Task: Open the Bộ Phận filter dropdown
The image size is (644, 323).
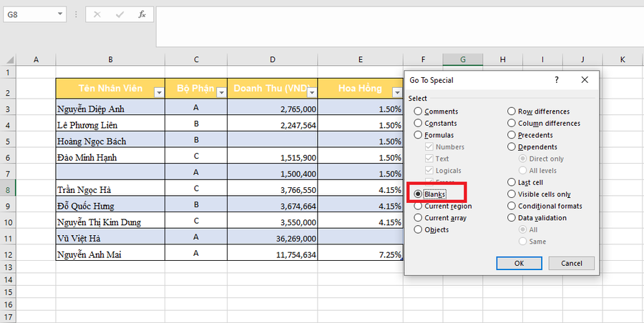Action: (221, 93)
